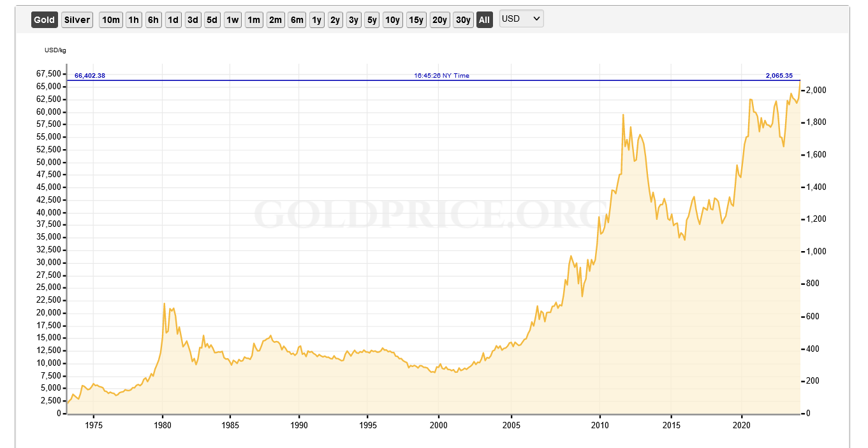Switch to 3d time range

193,20
